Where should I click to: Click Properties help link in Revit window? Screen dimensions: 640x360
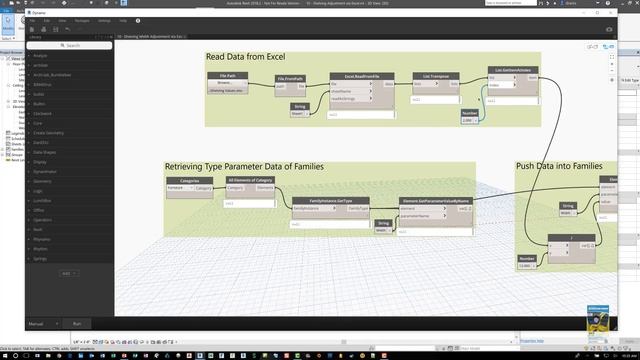click(x=532, y=341)
